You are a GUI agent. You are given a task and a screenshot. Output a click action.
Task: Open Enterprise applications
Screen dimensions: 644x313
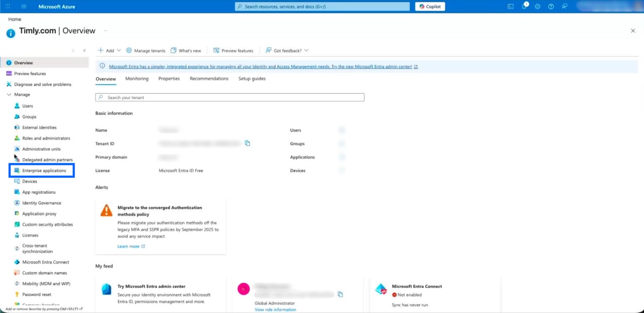[x=42, y=171]
